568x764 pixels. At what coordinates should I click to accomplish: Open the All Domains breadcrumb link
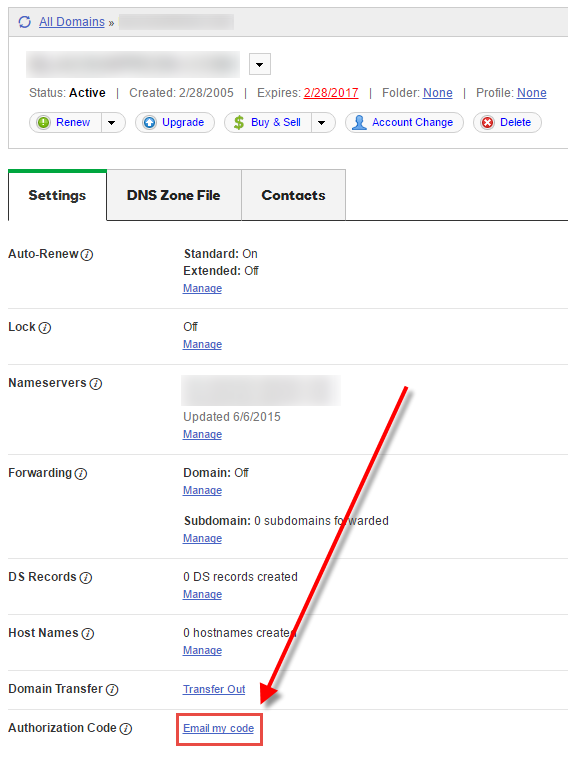(x=72, y=22)
